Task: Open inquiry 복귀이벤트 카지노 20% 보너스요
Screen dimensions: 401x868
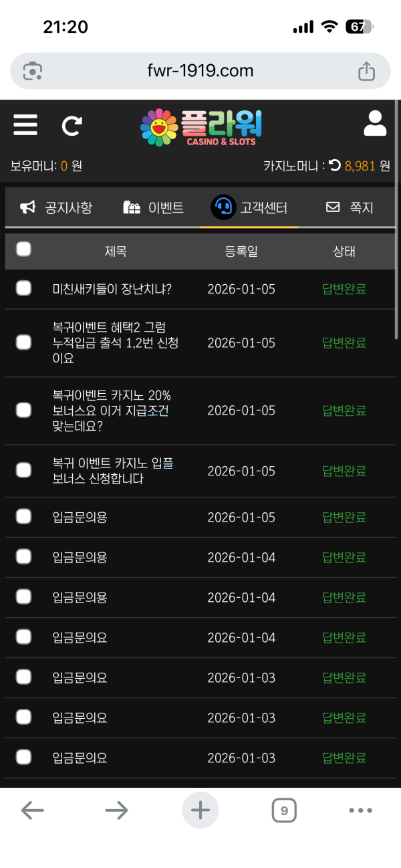Action: pyautogui.click(x=112, y=411)
